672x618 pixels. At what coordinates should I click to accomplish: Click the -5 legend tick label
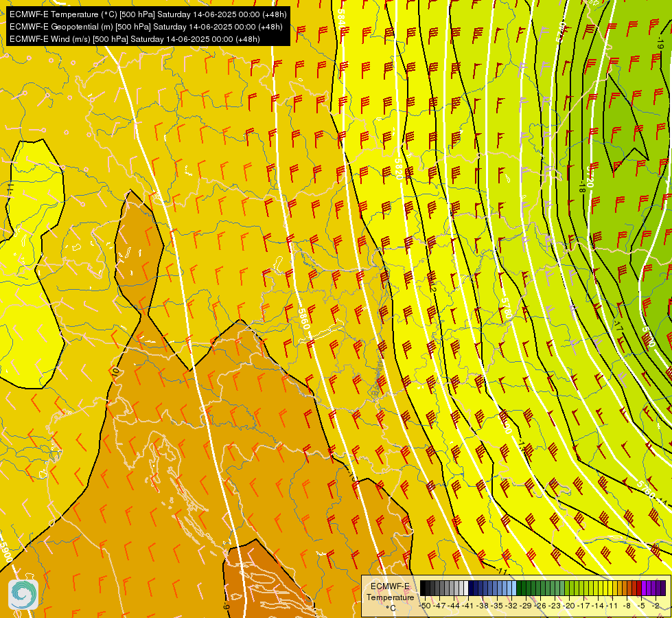(x=642, y=606)
